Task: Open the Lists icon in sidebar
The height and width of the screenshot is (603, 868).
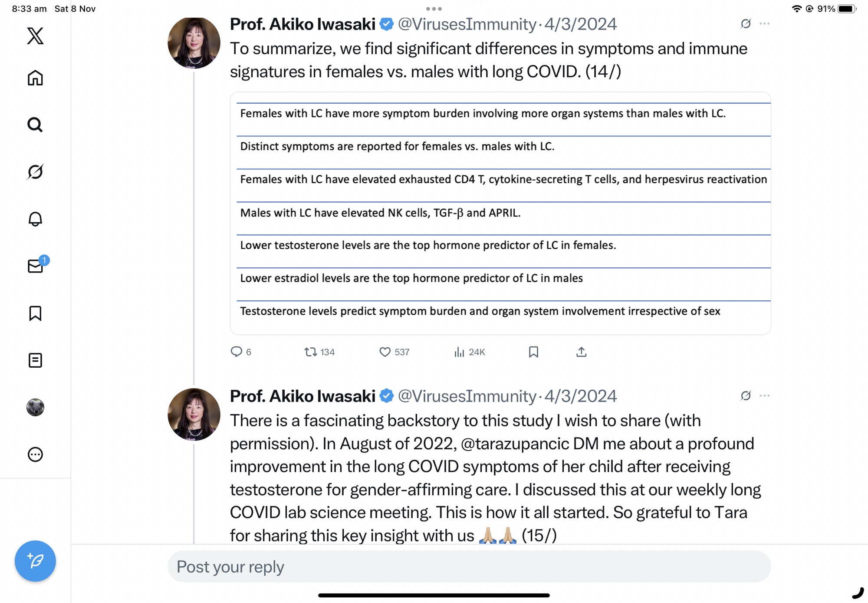Action: (35, 360)
